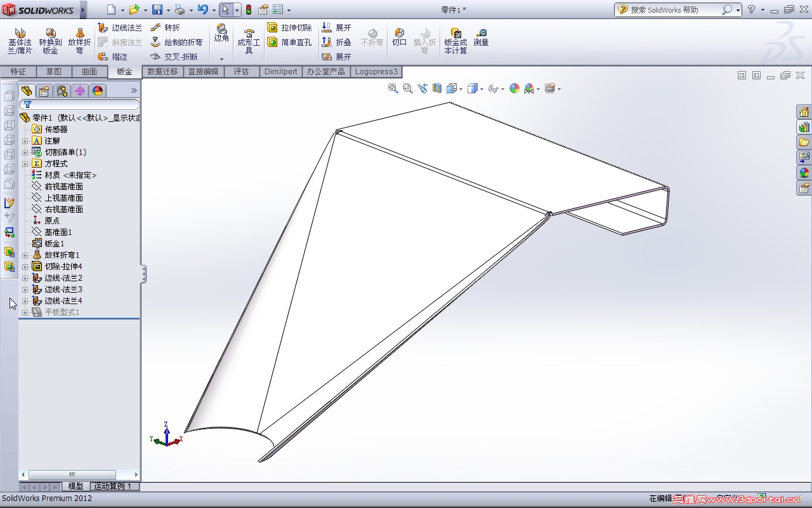Viewport: 812px width, 508px height.
Task: Expand the 边线-法兰2 feature node
Action: pos(25,278)
